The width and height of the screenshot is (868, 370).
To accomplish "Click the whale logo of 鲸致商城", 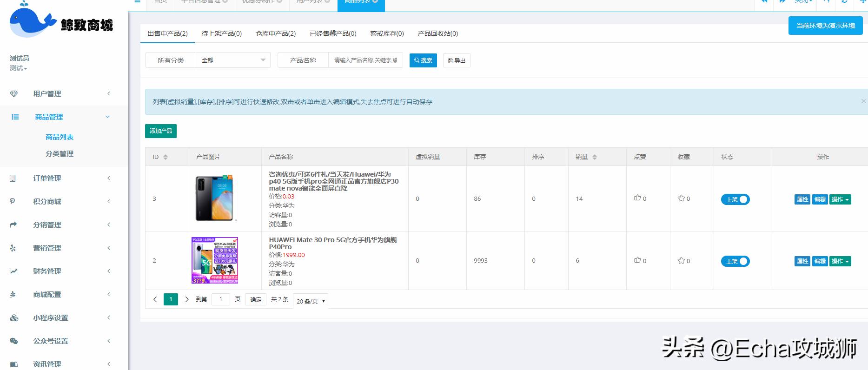I will click(x=33, y=20).
